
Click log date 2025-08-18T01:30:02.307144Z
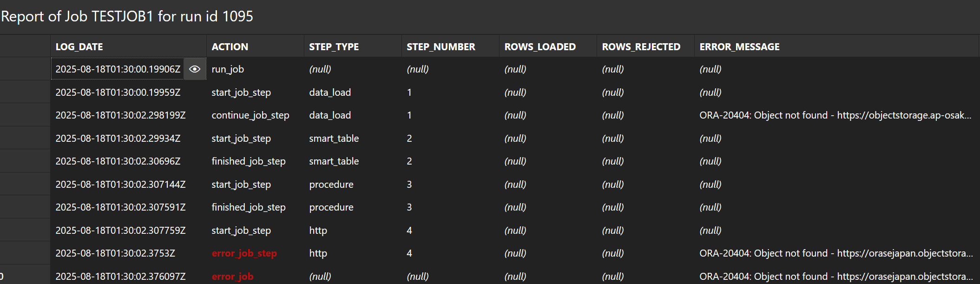coord(128,185)
